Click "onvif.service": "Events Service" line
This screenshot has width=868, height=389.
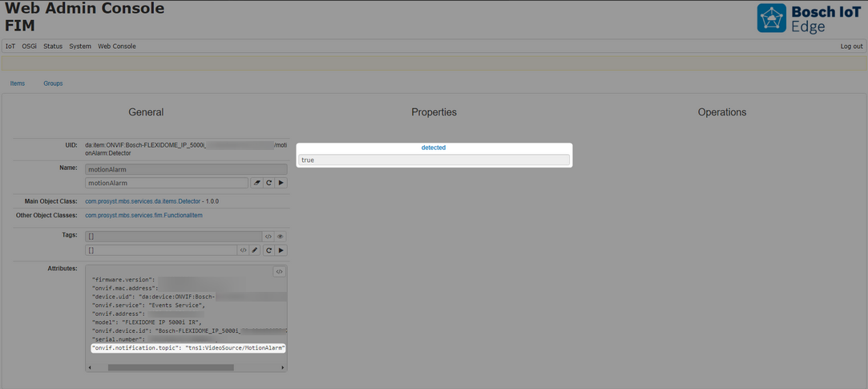[148, 305]
